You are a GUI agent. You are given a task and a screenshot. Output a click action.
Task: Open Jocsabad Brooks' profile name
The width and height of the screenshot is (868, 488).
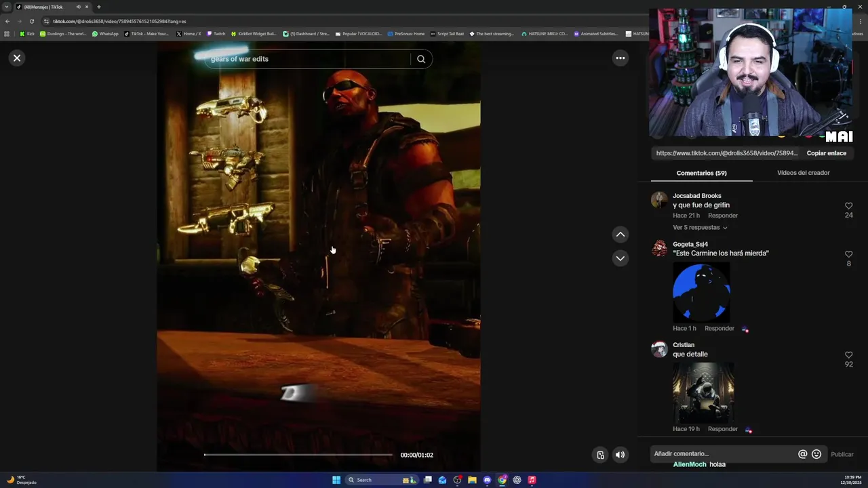pyautogui.click(x=696, y=196)
